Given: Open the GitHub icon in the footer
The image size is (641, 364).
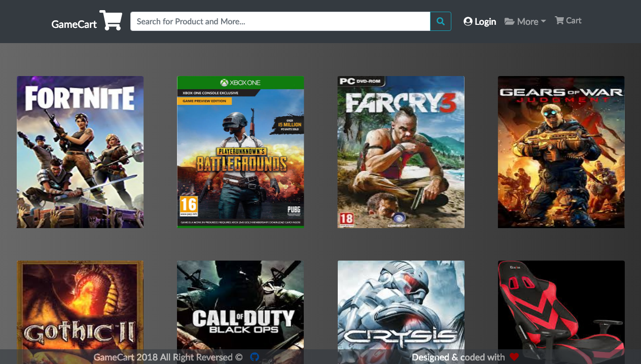Looking at the screenshot, I should click(255, 357).
